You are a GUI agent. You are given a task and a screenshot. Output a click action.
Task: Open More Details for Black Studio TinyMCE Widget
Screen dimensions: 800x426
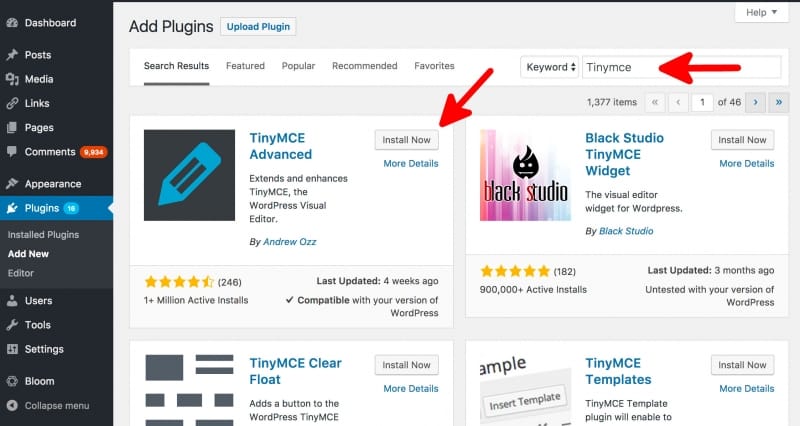[x=746, y=163]
